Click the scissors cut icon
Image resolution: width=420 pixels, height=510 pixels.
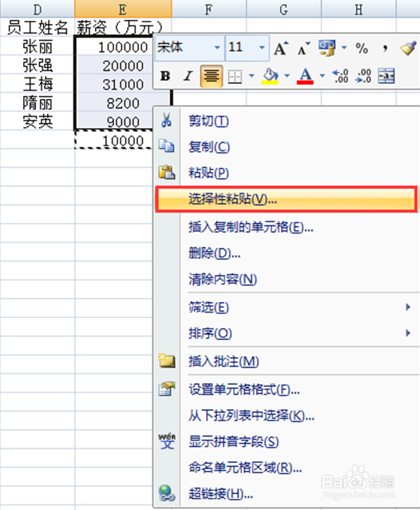pos(166,120)
